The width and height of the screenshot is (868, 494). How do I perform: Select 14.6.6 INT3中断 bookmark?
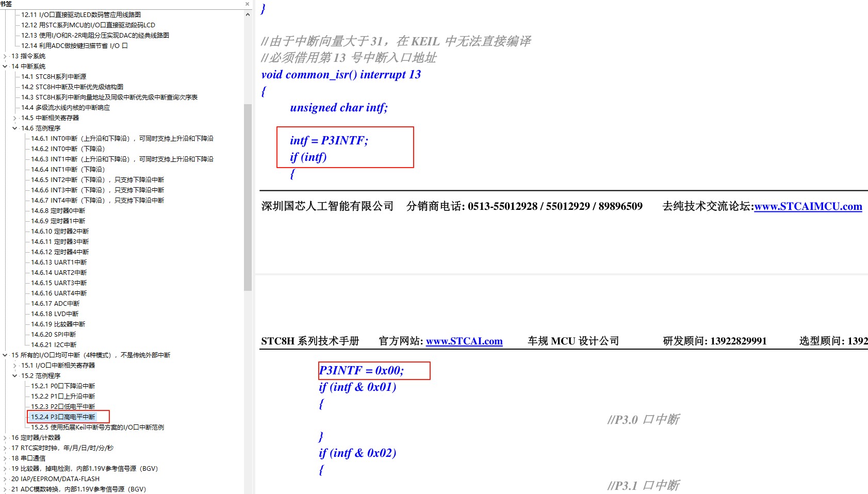coord(97,190)
